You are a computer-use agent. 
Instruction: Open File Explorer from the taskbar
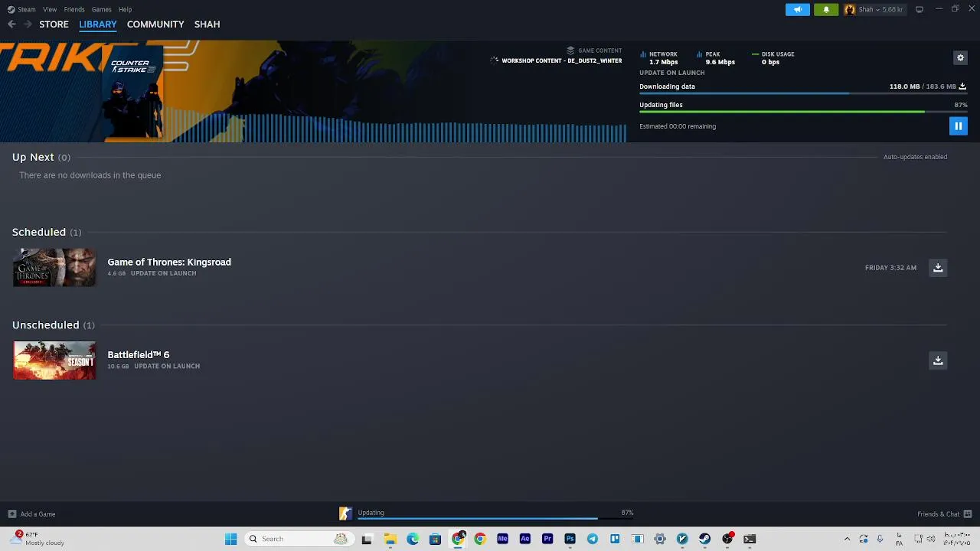pos(390,539)
